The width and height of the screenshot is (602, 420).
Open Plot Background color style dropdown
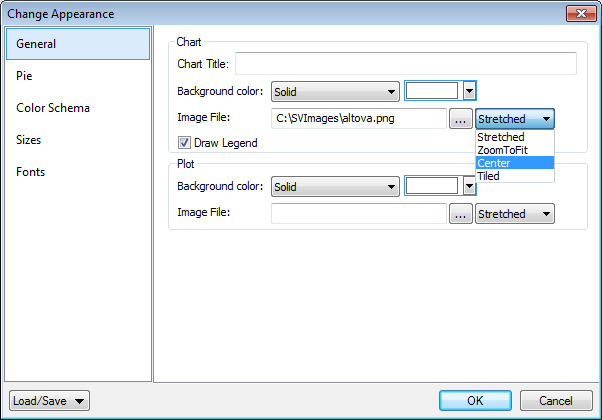click(335, 186)
